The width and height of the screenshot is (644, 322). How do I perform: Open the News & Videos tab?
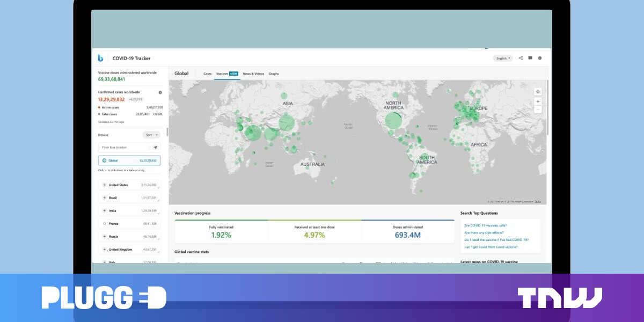[x=253, y=74]
